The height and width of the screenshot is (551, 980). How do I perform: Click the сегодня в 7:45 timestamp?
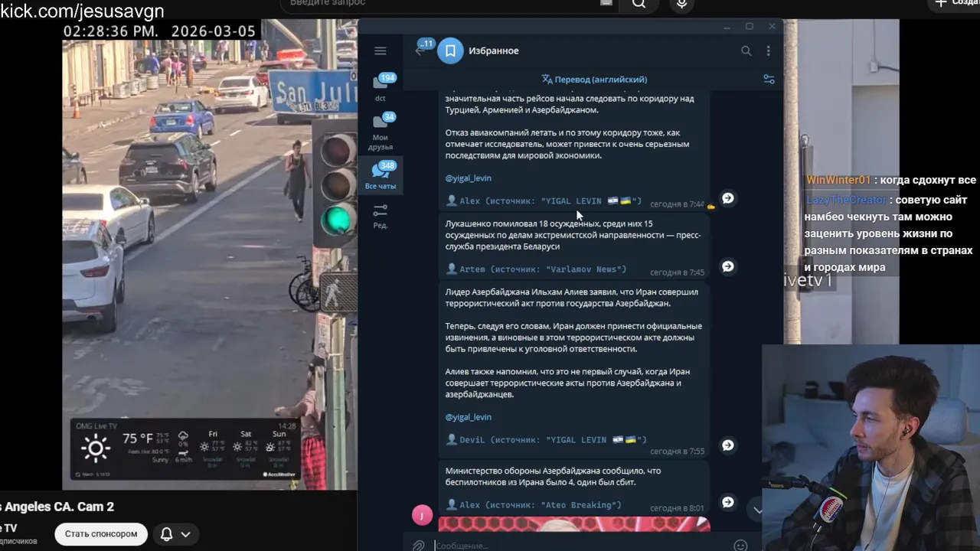point(677,272)
